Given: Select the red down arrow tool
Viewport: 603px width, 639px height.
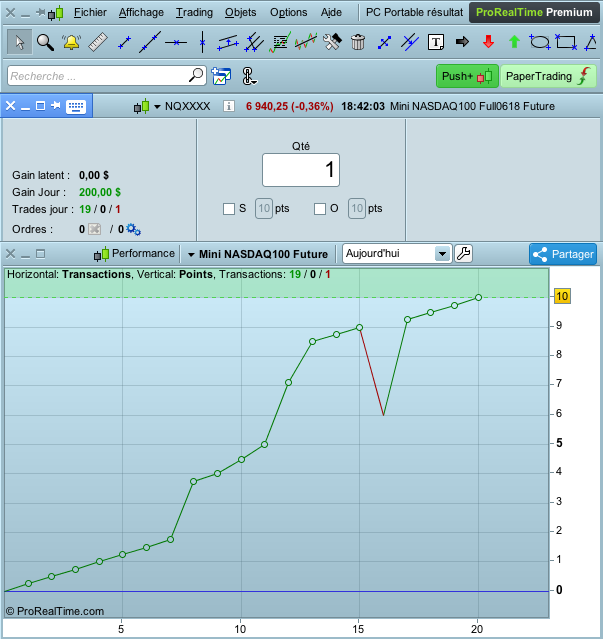Looking at the screenshot, I should coord(488,42).
